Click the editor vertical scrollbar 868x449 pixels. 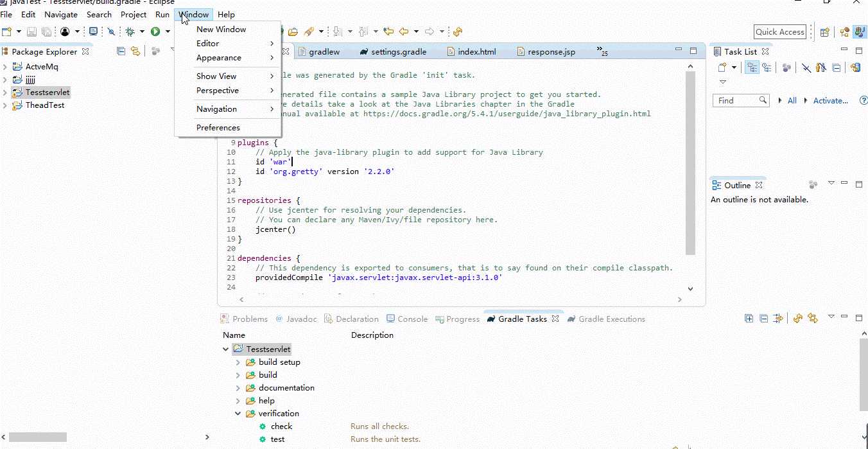[x=690, y=163]
